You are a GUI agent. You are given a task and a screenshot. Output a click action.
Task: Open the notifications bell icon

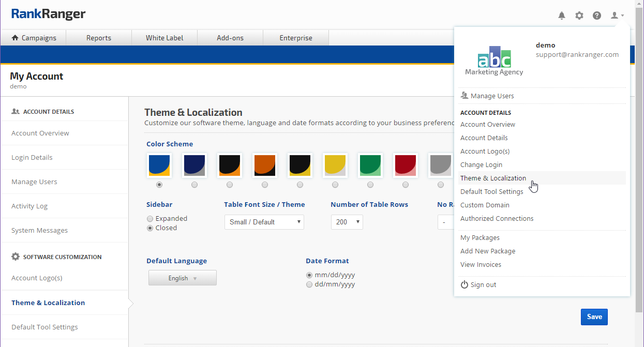[x=562, y=16]
